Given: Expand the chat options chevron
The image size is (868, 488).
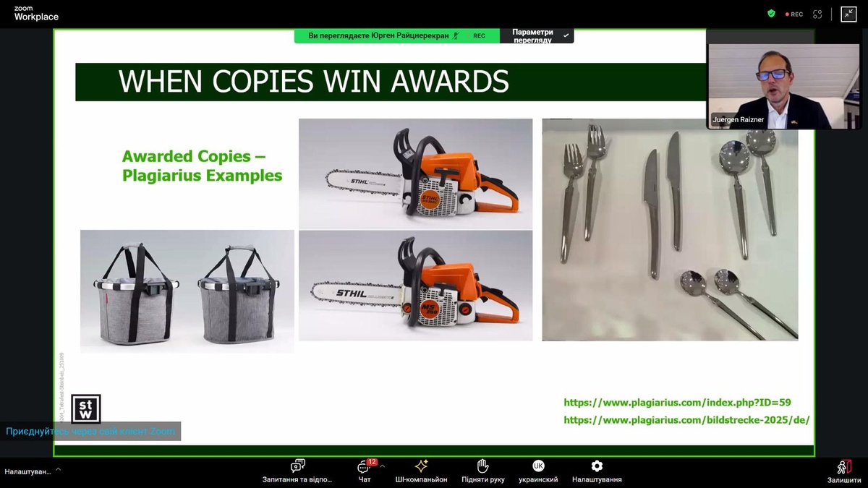Looking at the screenshot, I should [x=382, y=466].
